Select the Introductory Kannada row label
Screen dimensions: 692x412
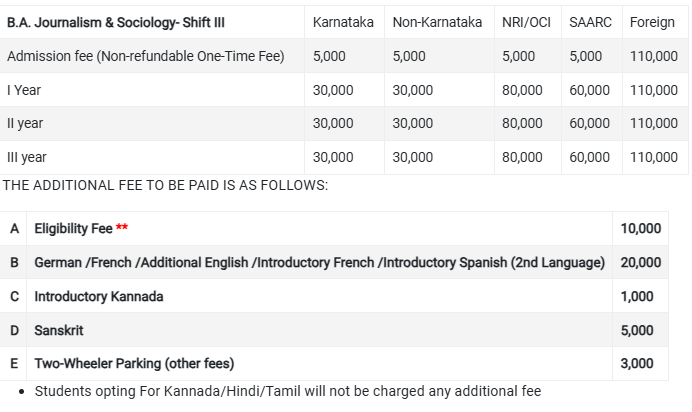click(99, 297)
